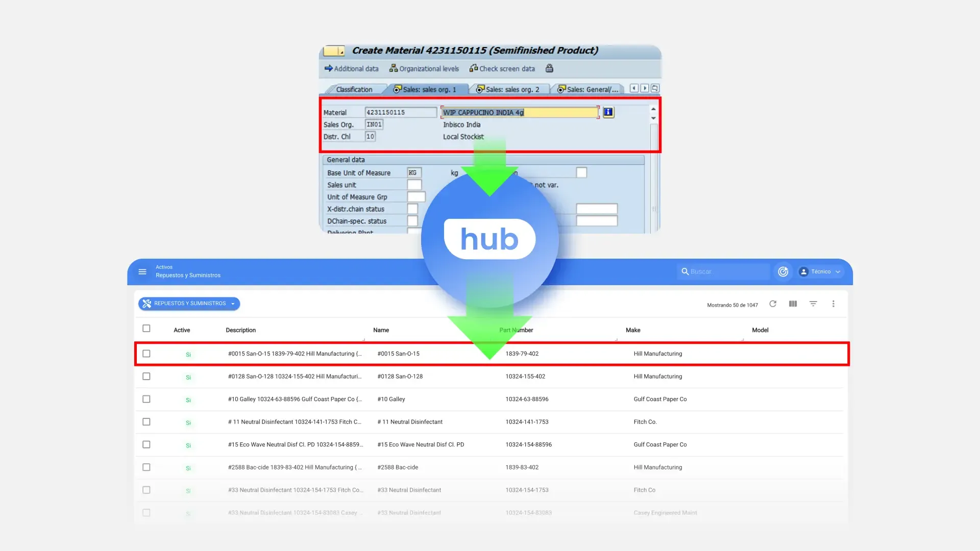Screen dimensions: 980x551
Task: Click the Additional data button
Action: [x=352, y=68]
